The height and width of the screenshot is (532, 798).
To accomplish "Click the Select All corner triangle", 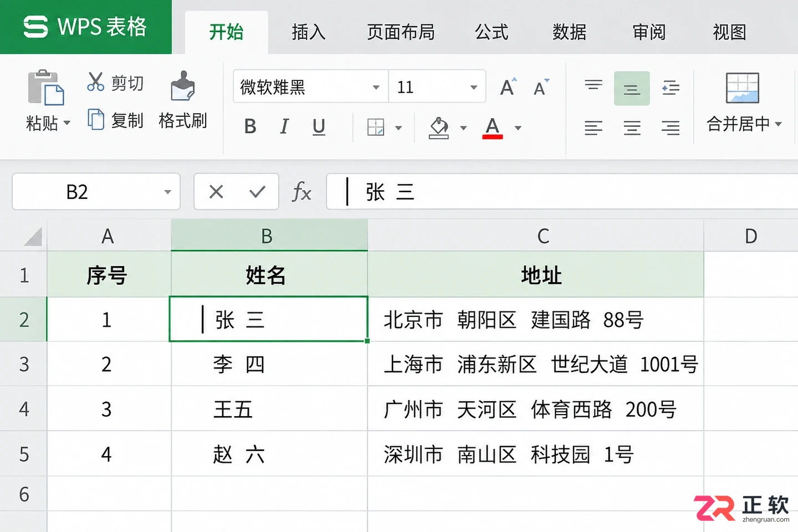I will click(33, 236).
